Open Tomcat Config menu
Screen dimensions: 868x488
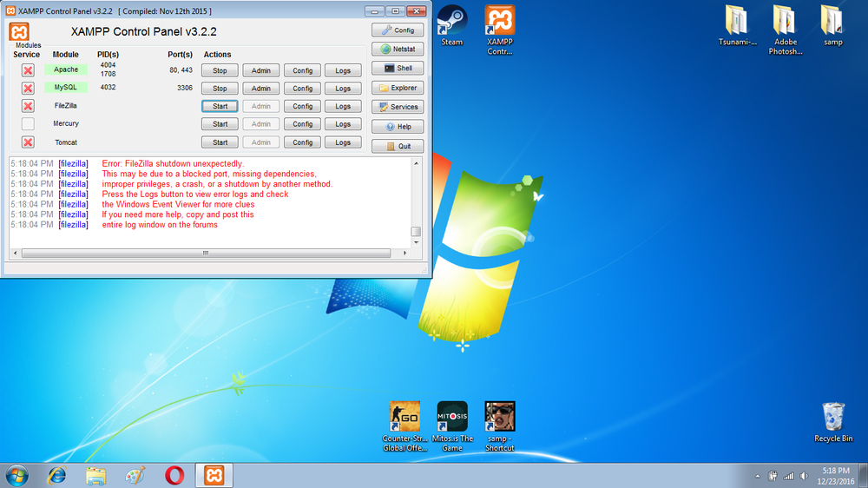click(x=302, y=142)
